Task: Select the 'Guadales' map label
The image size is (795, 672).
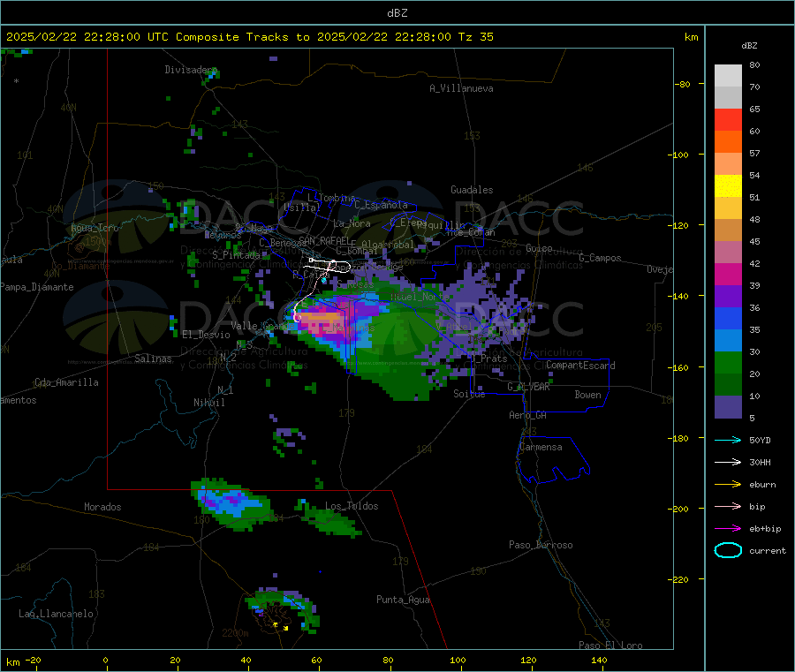Action: 472,190
